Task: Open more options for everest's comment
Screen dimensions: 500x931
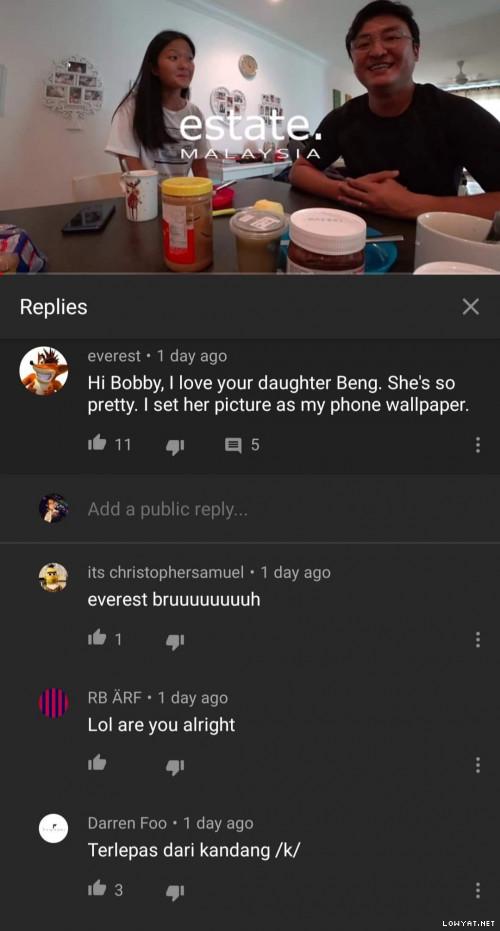Action: [x=477, y=445]
